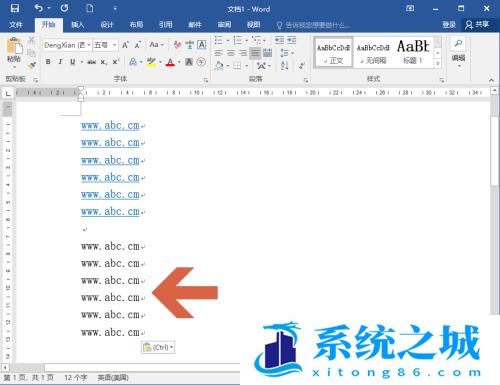Toggle character shading on the text
This screenshot has height=385, width=500.
tap(189, 62)
